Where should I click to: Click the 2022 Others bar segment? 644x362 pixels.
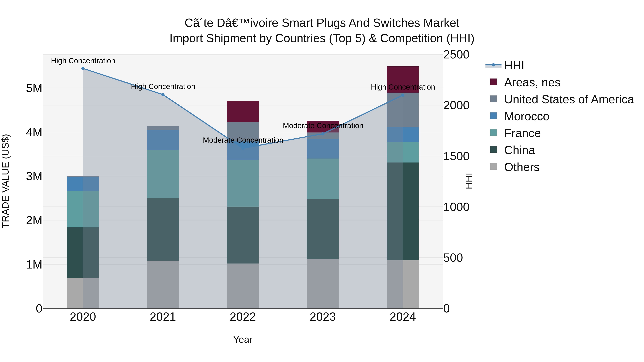pyautogui.click(x=243, y=286)
